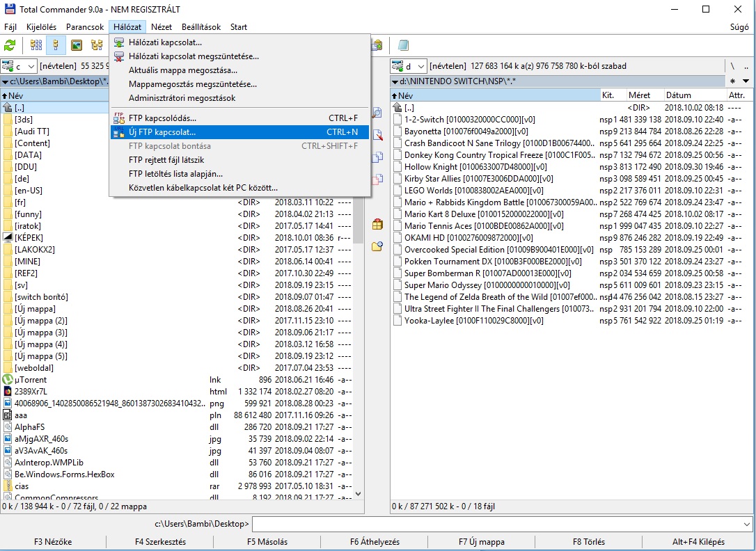The image size is (756, 551).
Task: Click the magnifier view-file icon in the middle bar
Action: pyautogui.click(x=377, y=113)
